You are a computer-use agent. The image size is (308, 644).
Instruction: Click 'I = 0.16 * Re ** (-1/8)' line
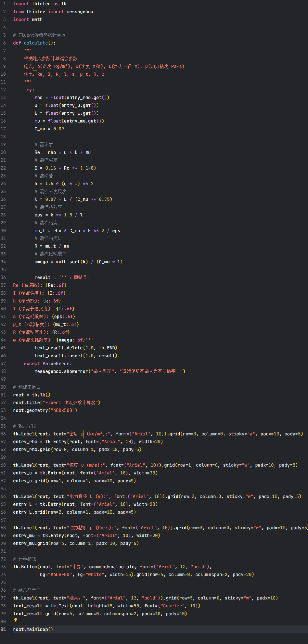pos(65,168)
